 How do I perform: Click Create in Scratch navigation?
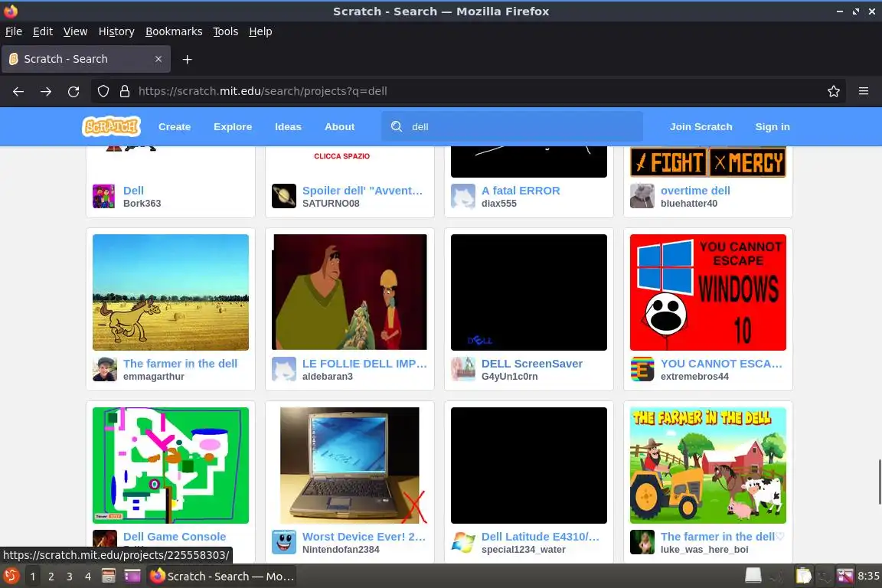pos(175,126)
